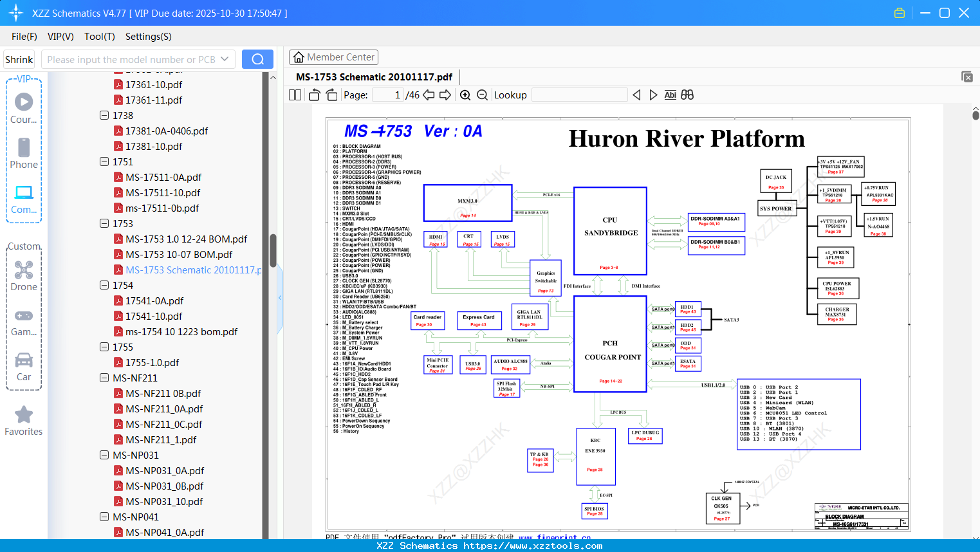
Task: Open Favorites in the sidebar
Action: tap(24, 421)
